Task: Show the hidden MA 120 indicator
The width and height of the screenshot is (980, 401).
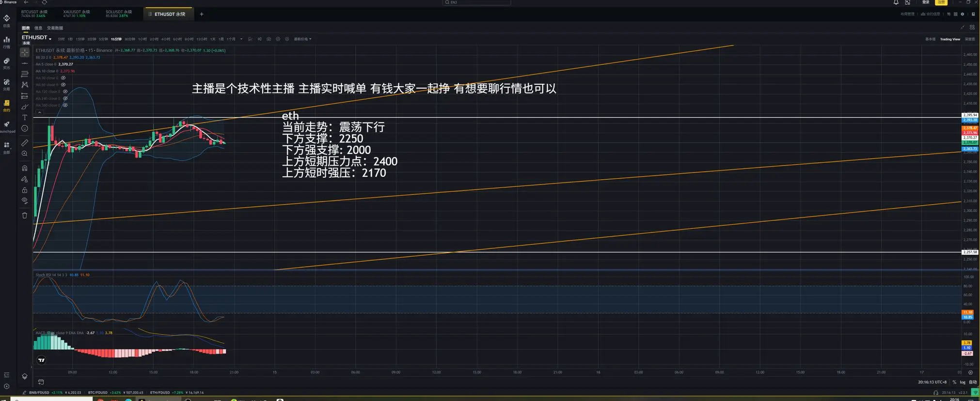Action: (65, 92)
